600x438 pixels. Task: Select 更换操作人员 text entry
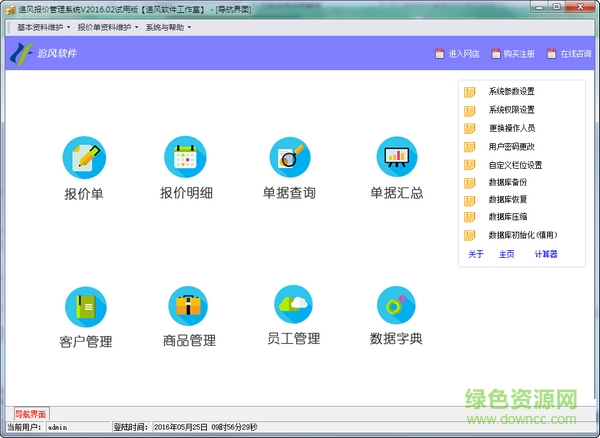coord(512,128)
